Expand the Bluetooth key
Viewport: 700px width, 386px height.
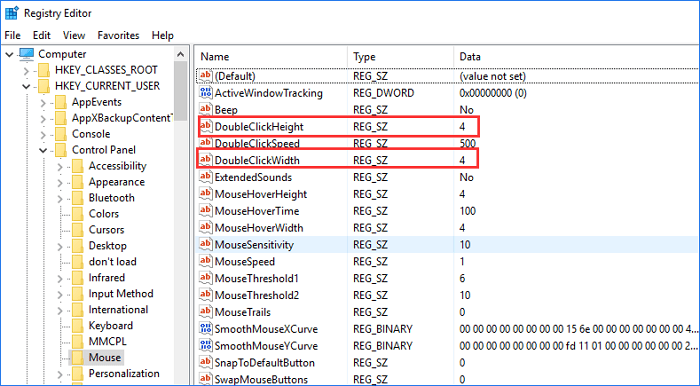(x=60, y=199)
